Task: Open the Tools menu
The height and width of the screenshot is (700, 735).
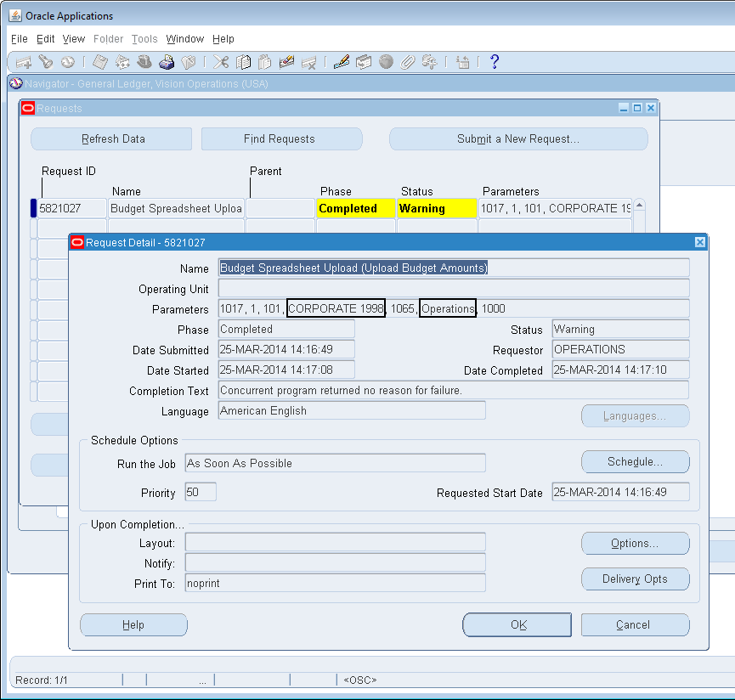Action: point(144,39)
